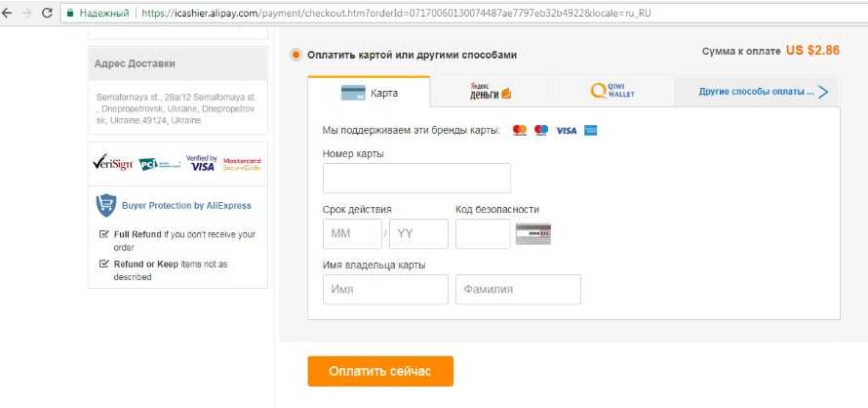Select the pay by card radio button
868x408 pixels.
pos(296,55)
